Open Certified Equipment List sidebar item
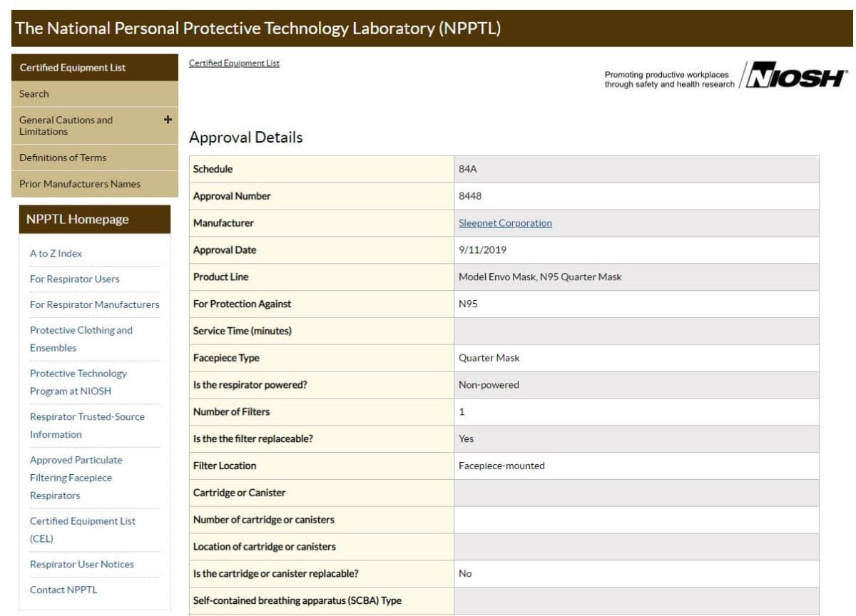Viewport: 856px width, 616px height. (x=95, y=68)
